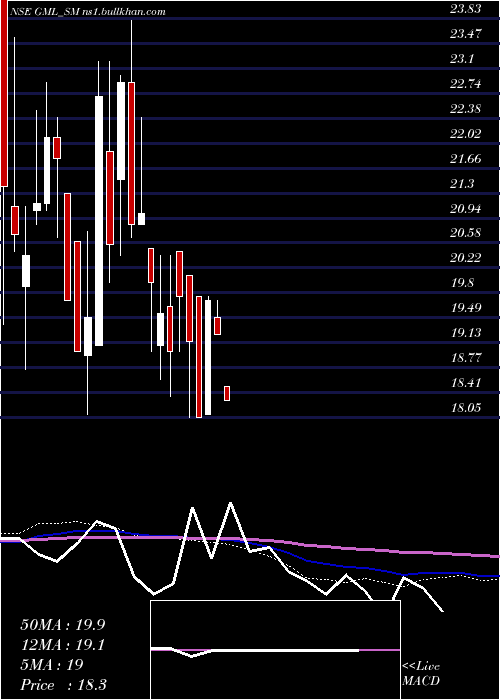Select the 18.05 price level label
Screen dimensions: 500x700
coord(465,407)
